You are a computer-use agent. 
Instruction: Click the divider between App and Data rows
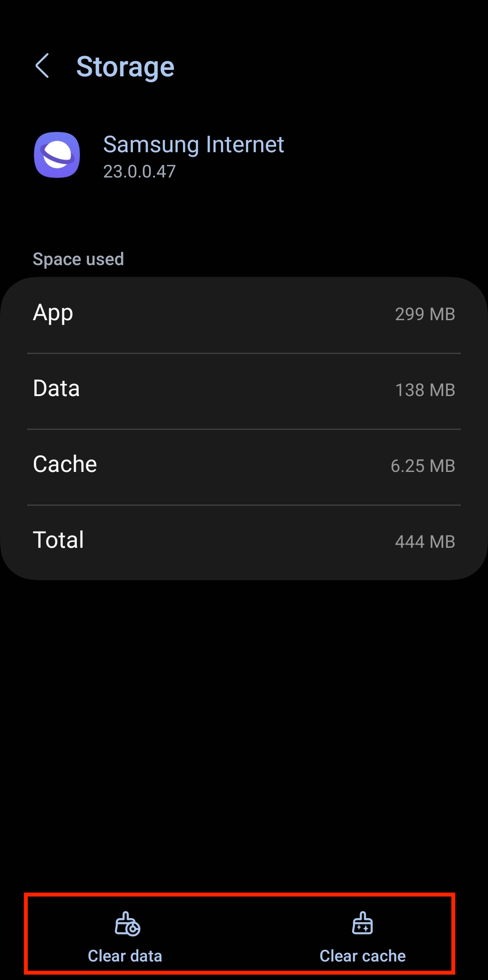[244, 353]
